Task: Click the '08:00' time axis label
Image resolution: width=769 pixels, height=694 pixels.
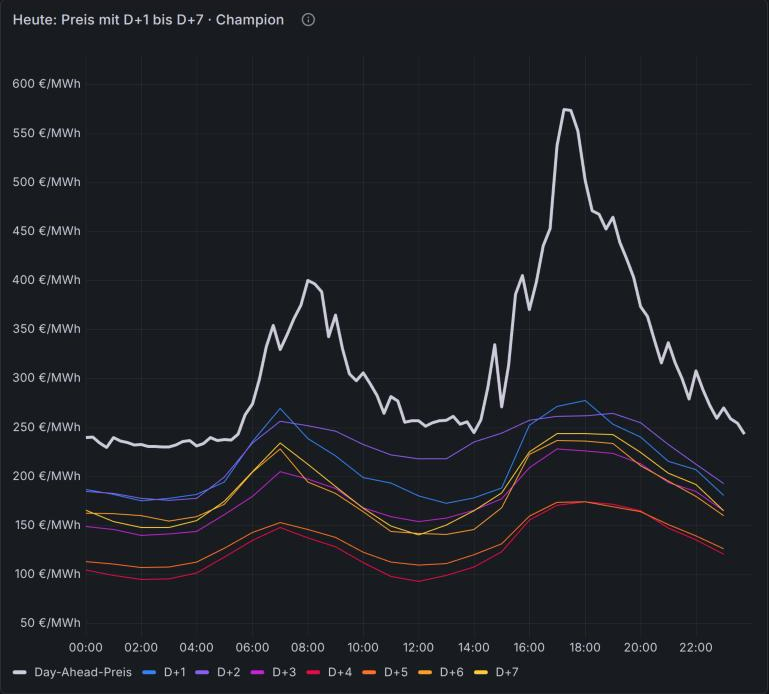Action: pyautogui.click(x=308, y=647)
